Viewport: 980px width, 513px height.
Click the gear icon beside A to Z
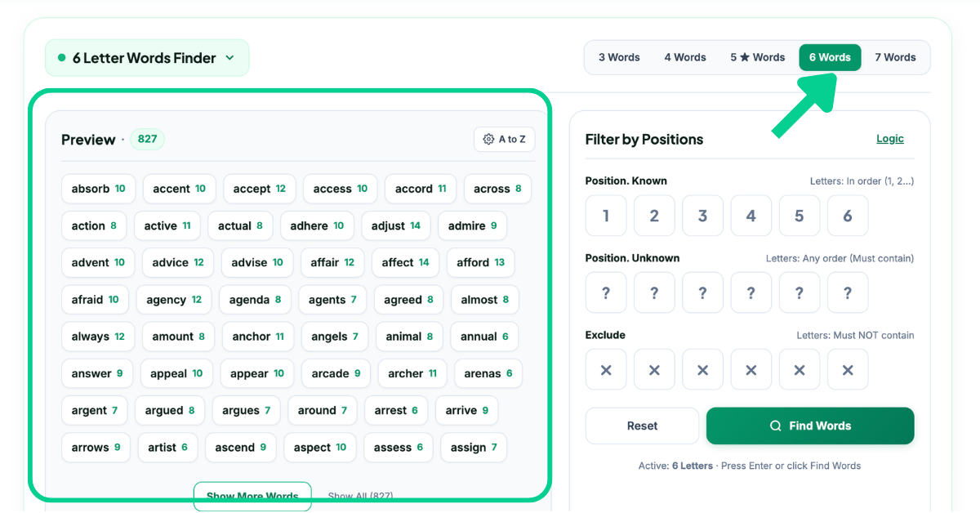[489, 140]
